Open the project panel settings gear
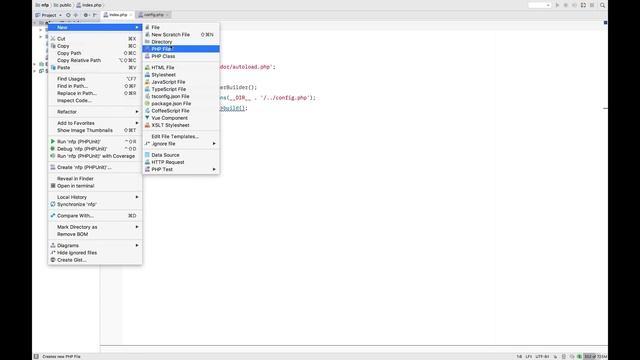This screenshot has height=360, width=640. (86, 15)
